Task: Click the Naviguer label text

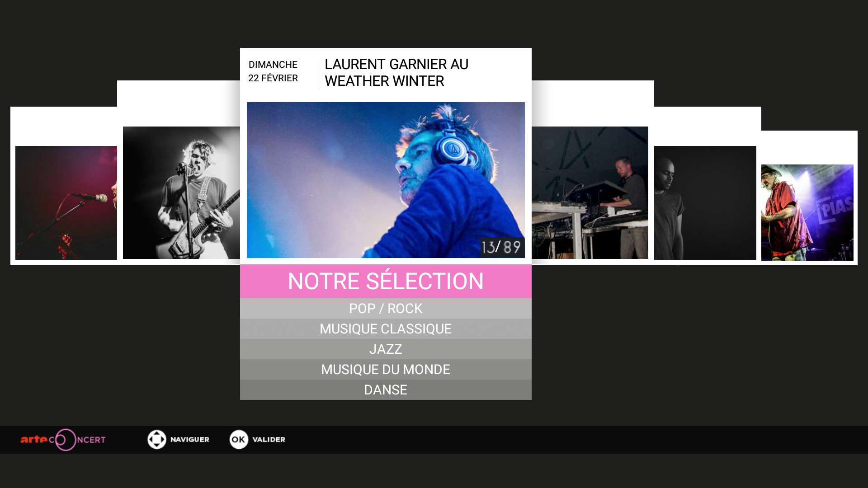Action: [190, 440]
